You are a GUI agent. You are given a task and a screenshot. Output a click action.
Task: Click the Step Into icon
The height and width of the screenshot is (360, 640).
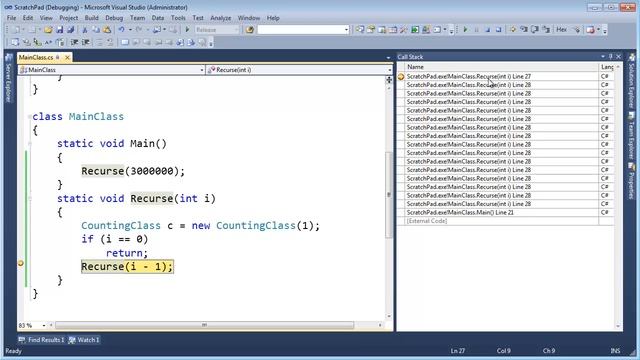tap(524, 30)
